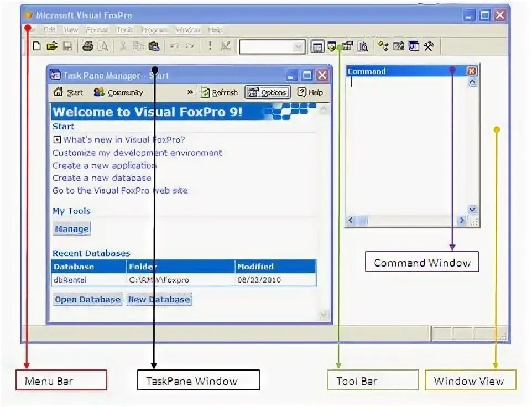Click the Print icon in toolbar
This screenshot has height=407, width=532.
pos(88,46)
